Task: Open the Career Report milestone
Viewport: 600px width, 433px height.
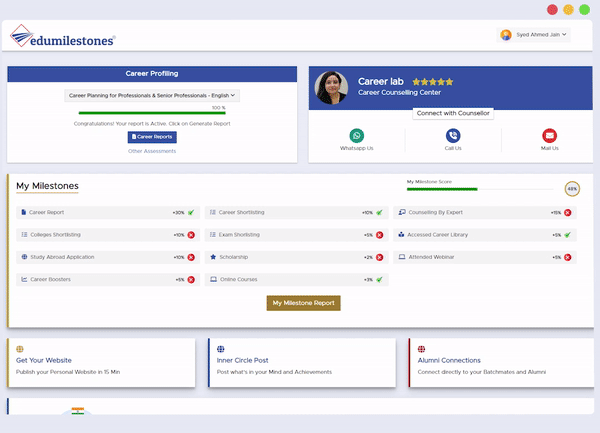Action: coord(108,212)
